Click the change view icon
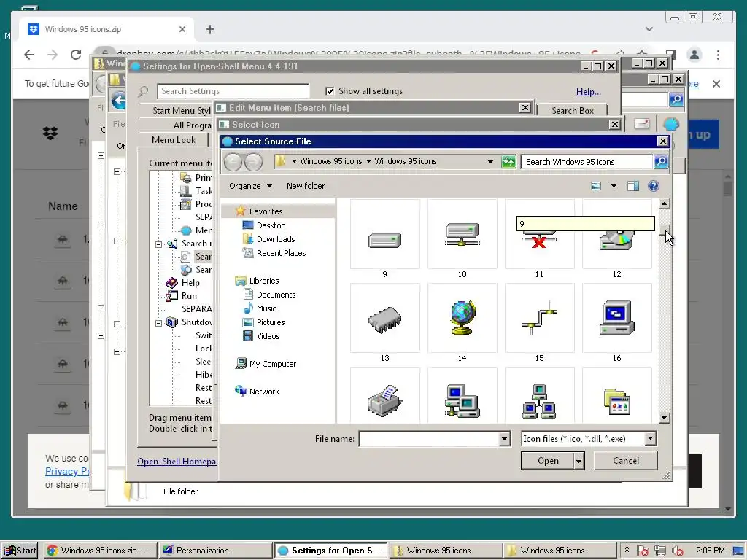The width and height of the screenshot is (747, 560). point(596,186)
